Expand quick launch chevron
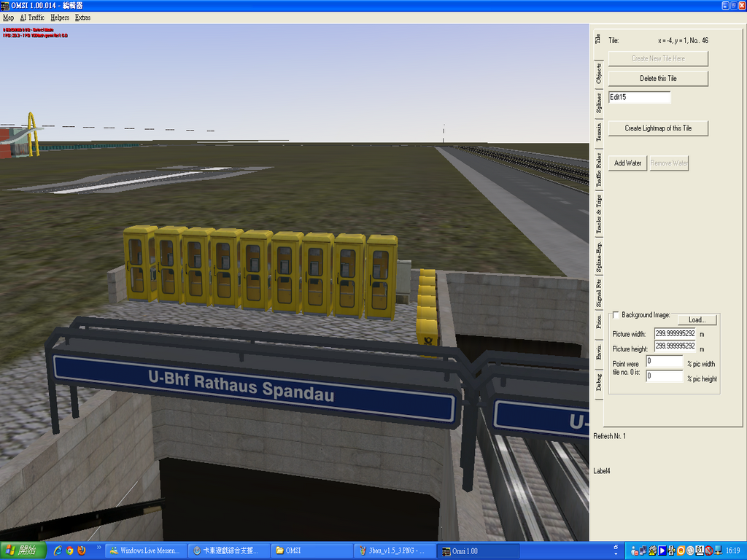Screen dimensions: 747x560 click(98, 547)
